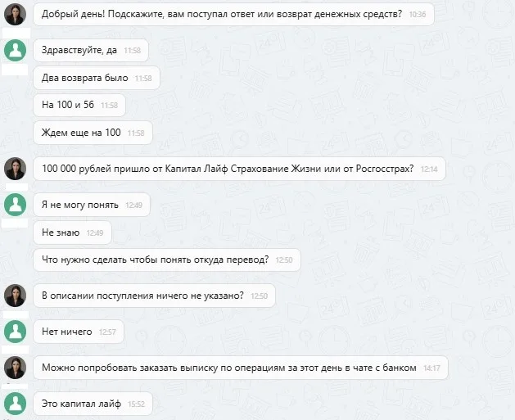Select the message 'На 100 и 56'
515x420 pixels.
[x=79, y=105]
